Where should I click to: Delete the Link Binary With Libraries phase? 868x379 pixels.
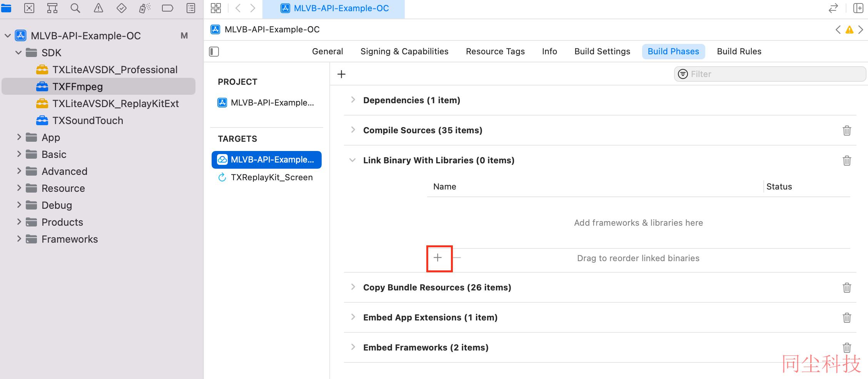point(847,160)
